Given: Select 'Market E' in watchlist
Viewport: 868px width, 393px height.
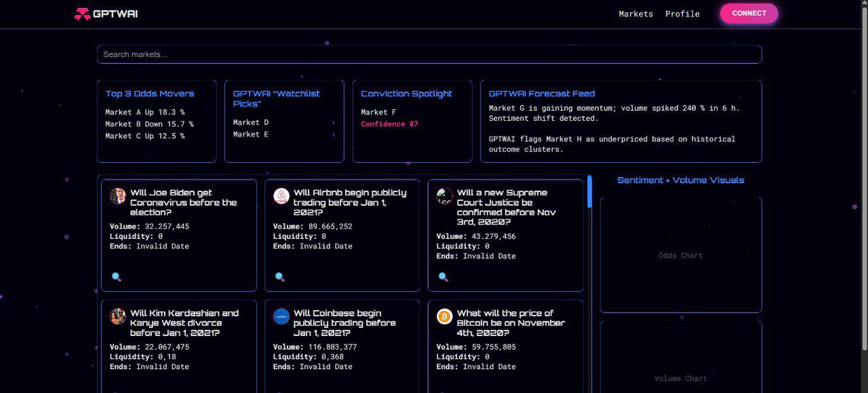Looking at the screenshot, I should pos(251,134).
